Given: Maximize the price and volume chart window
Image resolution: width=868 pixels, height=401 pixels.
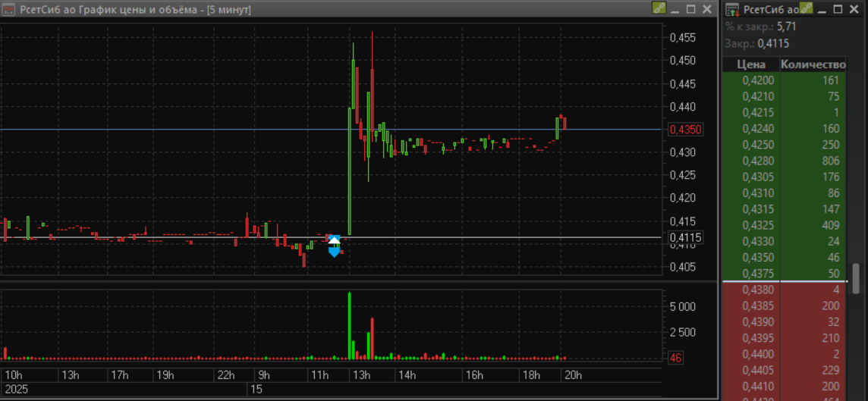Looking at the screenshot, I should point(691,9).
